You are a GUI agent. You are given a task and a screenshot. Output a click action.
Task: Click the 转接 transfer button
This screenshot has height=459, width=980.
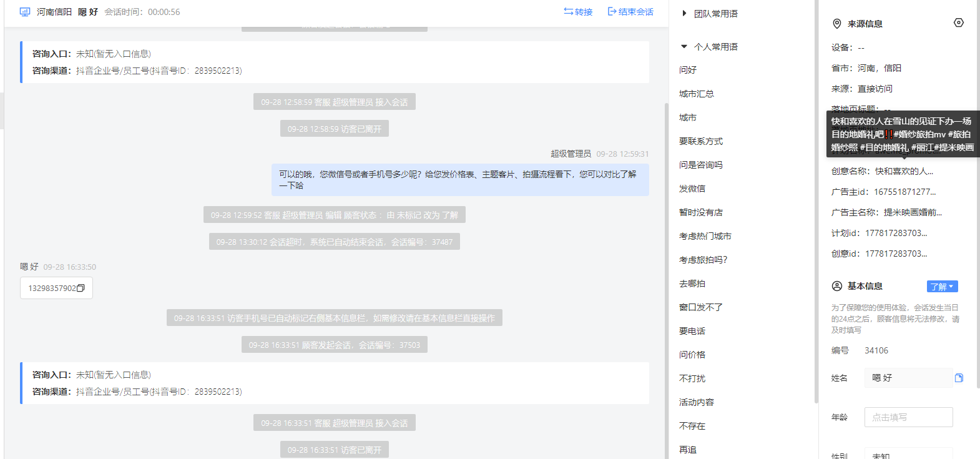pos(578,12)
